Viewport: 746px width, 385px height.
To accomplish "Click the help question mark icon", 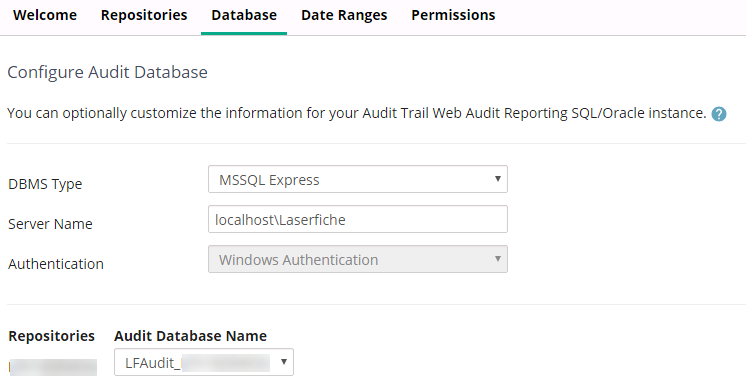I will coord(718,114).
